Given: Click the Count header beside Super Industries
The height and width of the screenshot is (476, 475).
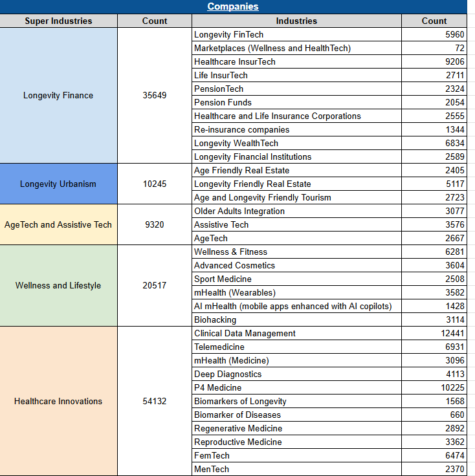Looking at the screenshot, I should pos(155,21).
